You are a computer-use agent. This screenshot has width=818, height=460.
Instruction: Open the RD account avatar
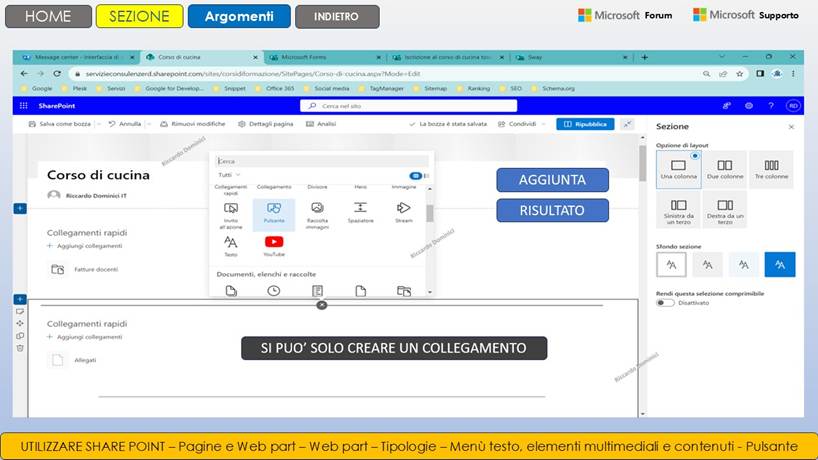(x=793, y=106)
